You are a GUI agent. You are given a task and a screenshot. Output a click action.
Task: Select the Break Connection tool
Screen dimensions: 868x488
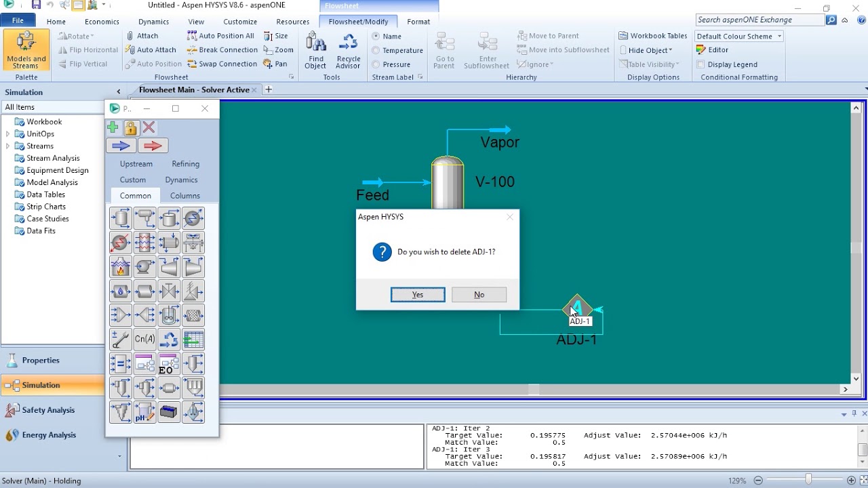click(x=222, y=50)
